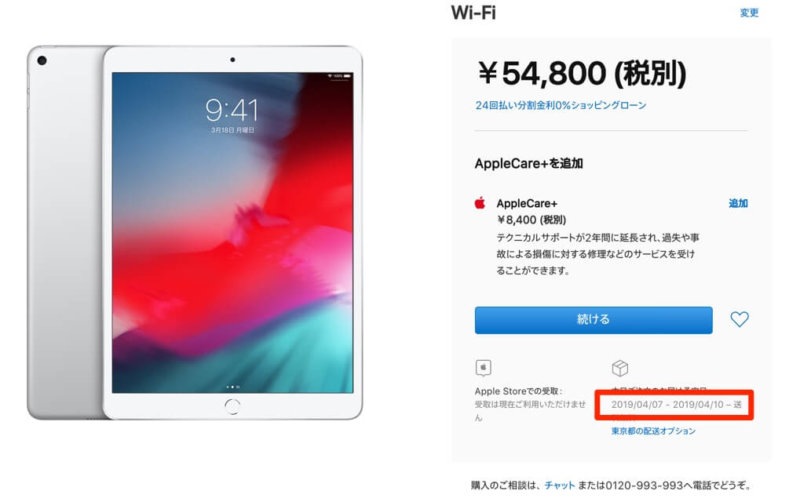Click the red Apple logo beside AppleCare+
This screenshot has height=502, width=800.
point(480,203)
